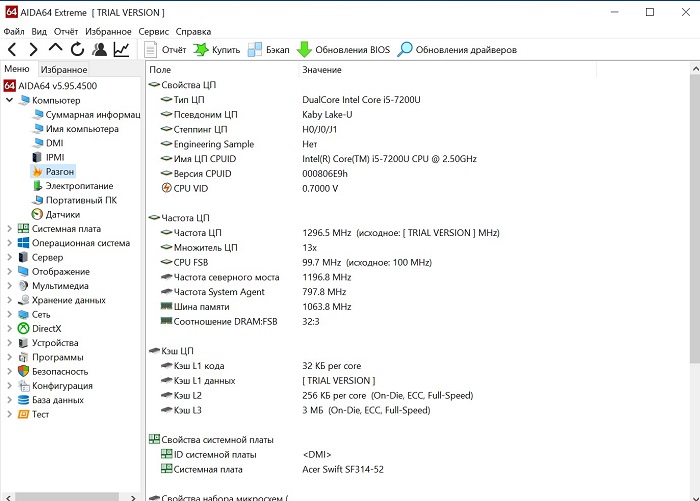Viewport: 700px width, 501px height.
Task: Refresh the current page icon
Action: pos(77,49)
